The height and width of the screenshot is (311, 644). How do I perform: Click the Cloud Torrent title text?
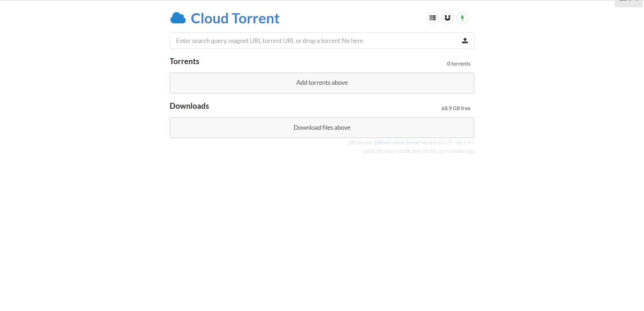(x=235, y=18)
